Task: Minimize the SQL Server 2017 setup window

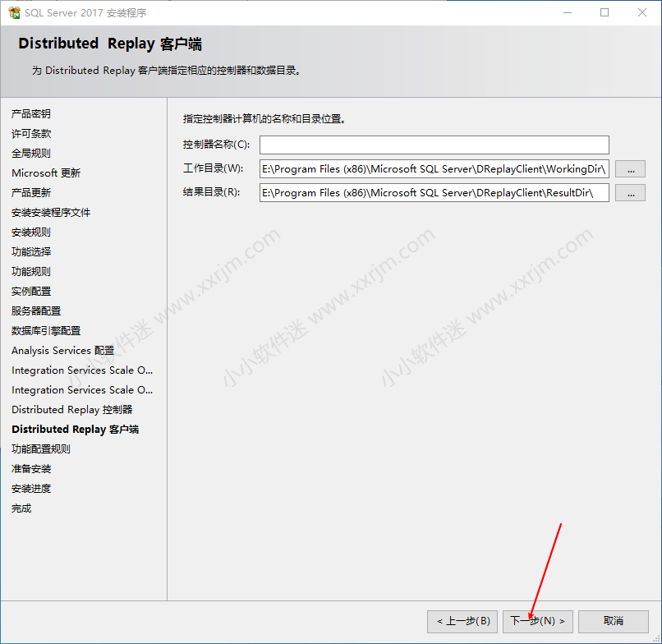Action: point(568,12)
